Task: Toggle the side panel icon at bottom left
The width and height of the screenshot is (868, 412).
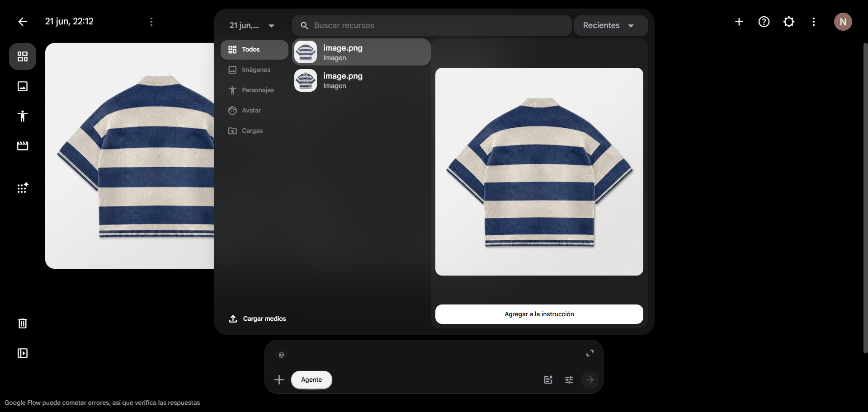Action: (23, 353)
